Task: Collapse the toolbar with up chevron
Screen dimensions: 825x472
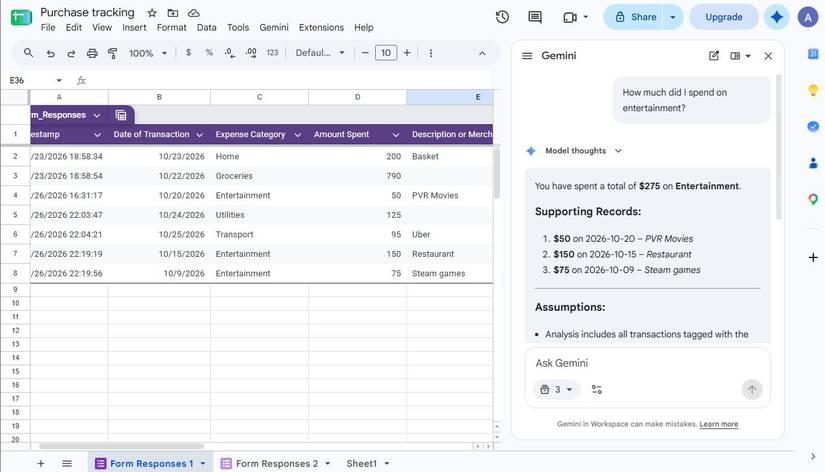Action: pos(482,53)
